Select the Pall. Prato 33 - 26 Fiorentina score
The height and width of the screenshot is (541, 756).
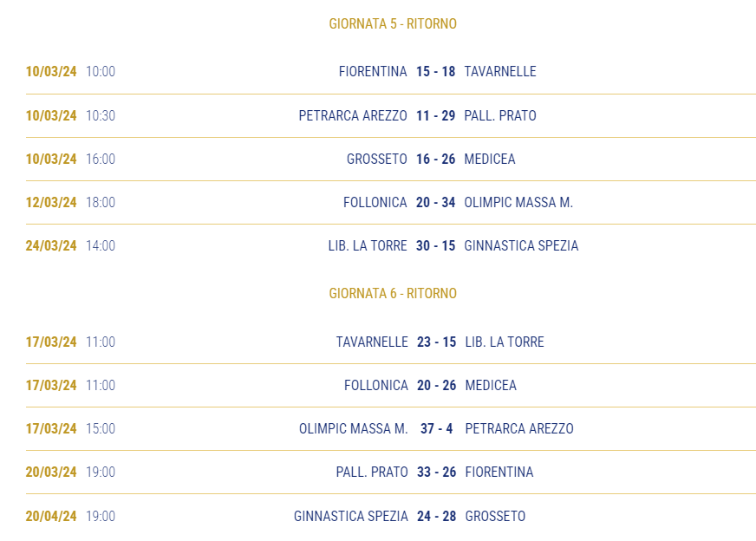pos(436,472)
